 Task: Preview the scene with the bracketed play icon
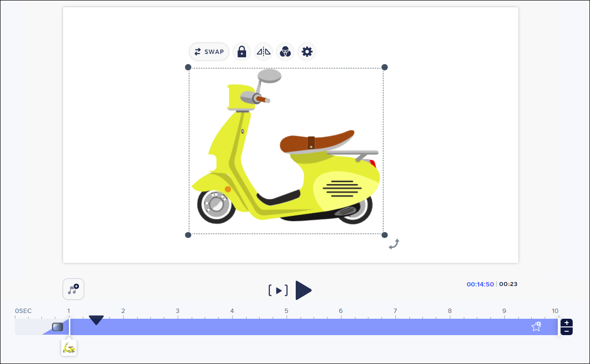278,290
